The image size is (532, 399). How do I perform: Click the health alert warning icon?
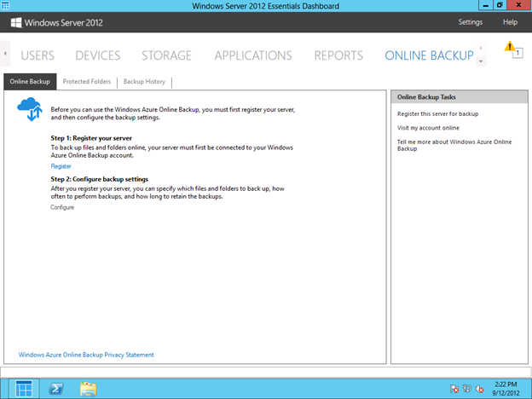coord(510,46)
